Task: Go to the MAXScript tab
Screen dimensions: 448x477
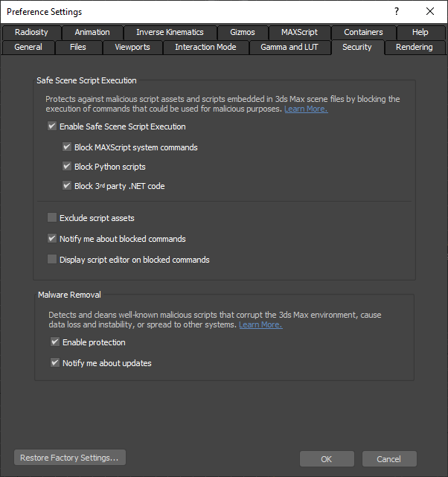Action: tap(299, 32)
